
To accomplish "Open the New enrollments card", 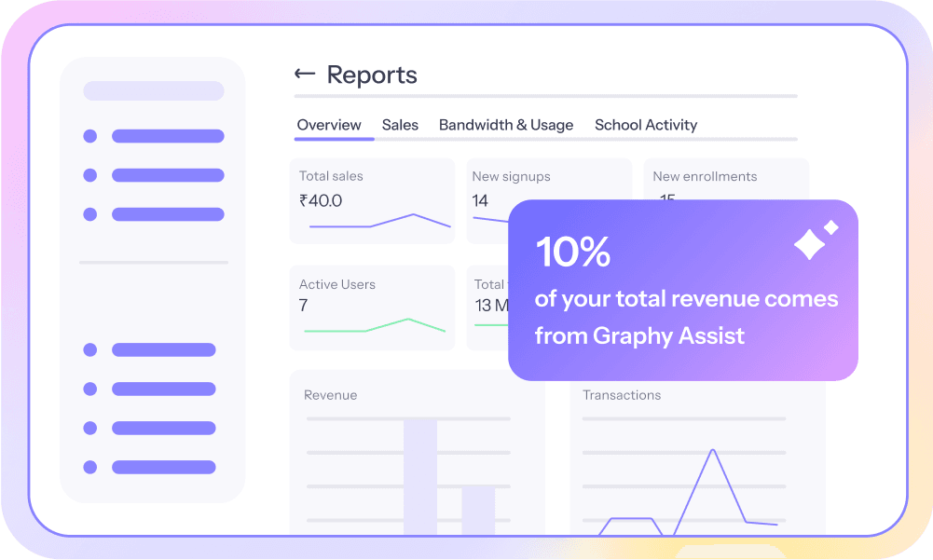I will click(x=726, y=180).
